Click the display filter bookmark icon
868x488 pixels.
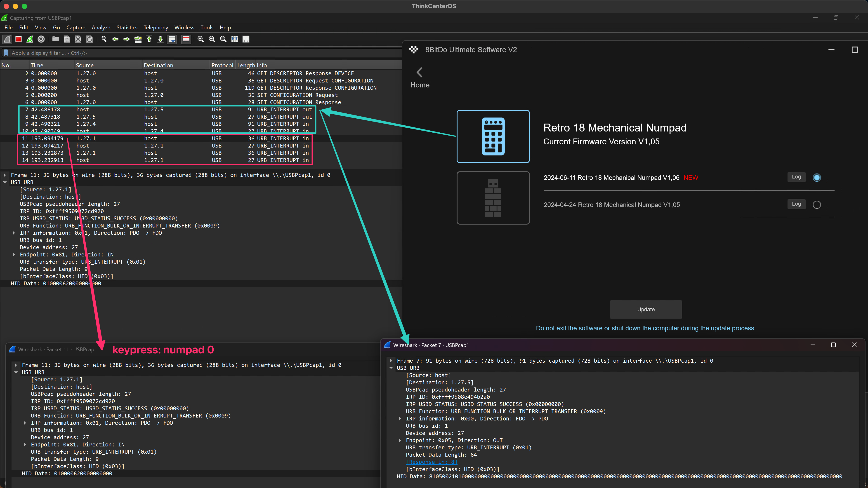point(6,53)
